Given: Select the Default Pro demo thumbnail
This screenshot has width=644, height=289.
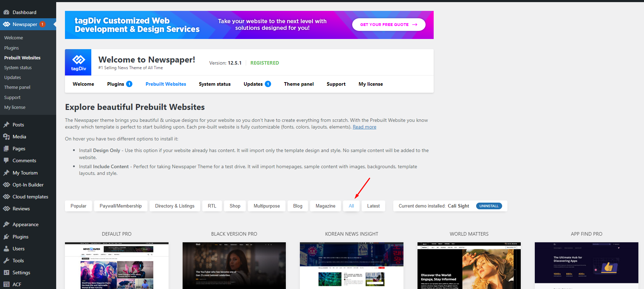Looking at the screenshot, I should (117, 265).
